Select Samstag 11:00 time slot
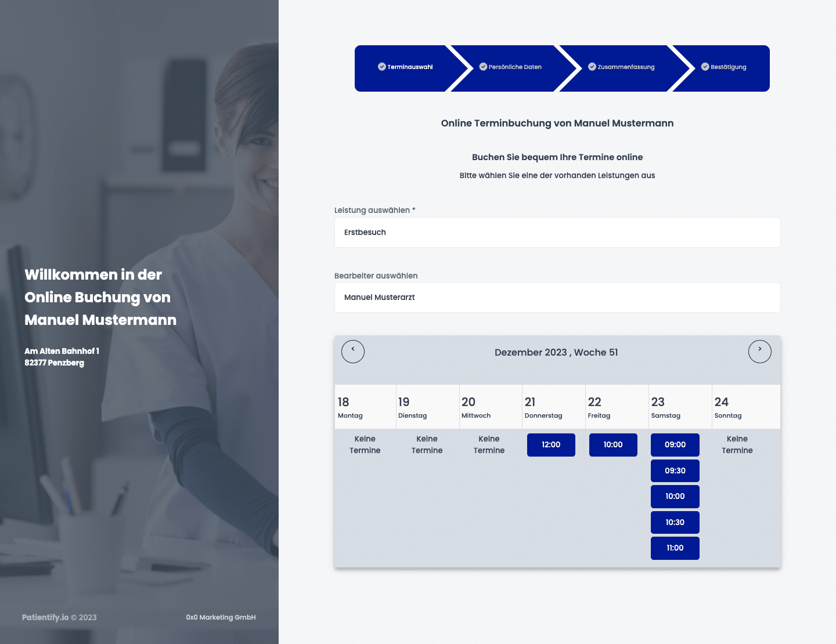The height and width of the screenshot is (644, 836). 675,548
